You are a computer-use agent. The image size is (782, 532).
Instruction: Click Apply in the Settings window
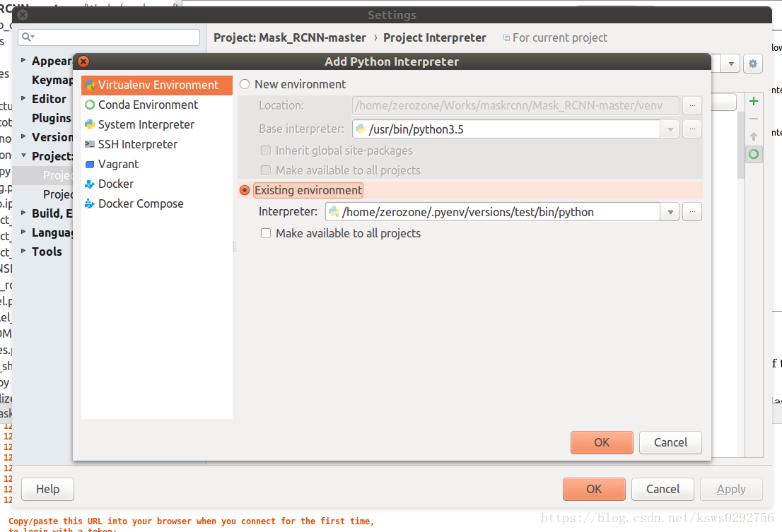(731, 489)
